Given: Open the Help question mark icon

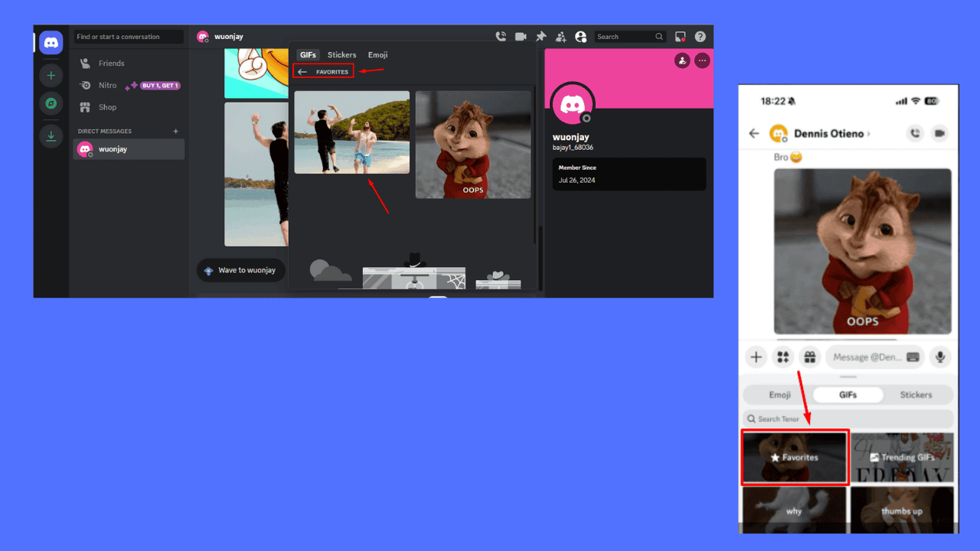Looking at the screenshot, I should (x=700, y=37).
